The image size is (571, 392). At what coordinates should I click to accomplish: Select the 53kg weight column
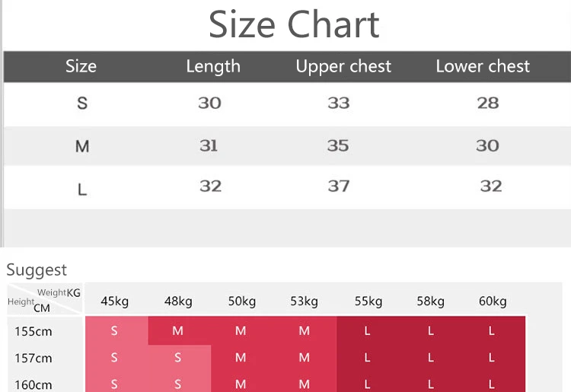pyautogui.click(x=304, y=301)
